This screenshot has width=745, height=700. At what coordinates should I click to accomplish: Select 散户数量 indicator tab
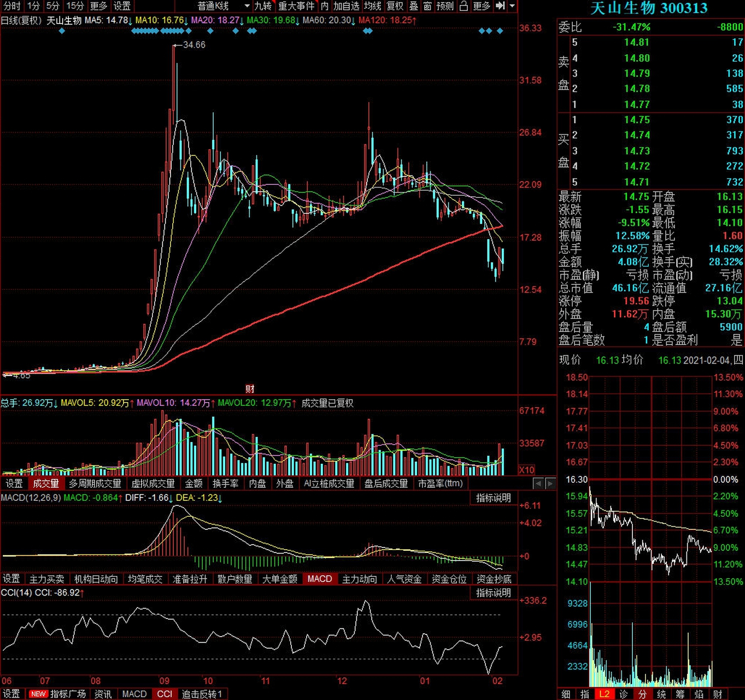(x=234, y=579)
